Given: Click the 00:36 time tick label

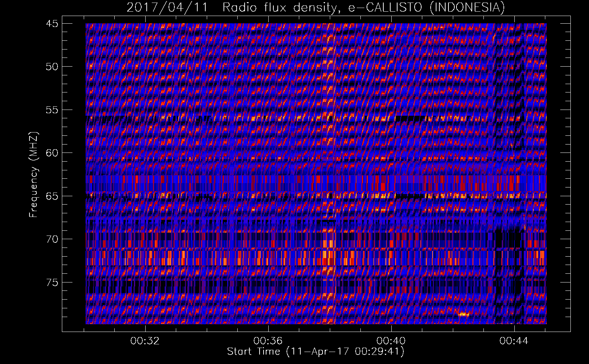Looking at the screenshot, I should (x=268, y=341).
